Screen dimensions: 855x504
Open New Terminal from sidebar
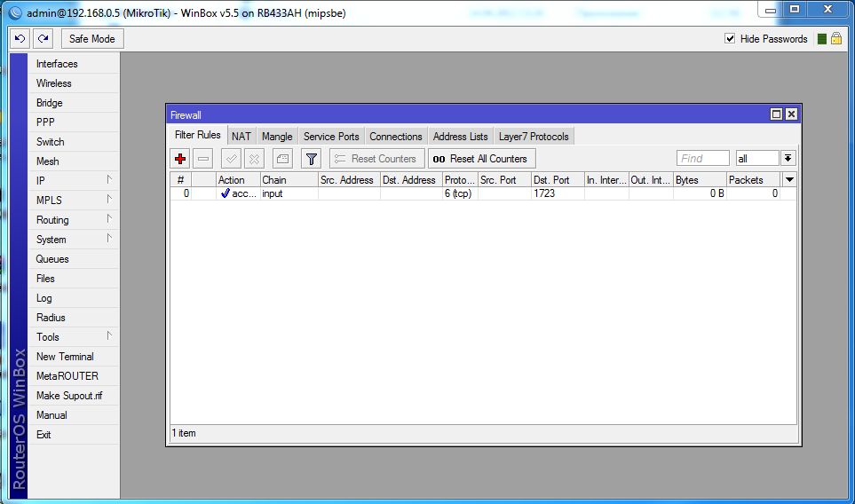[65, 357]
